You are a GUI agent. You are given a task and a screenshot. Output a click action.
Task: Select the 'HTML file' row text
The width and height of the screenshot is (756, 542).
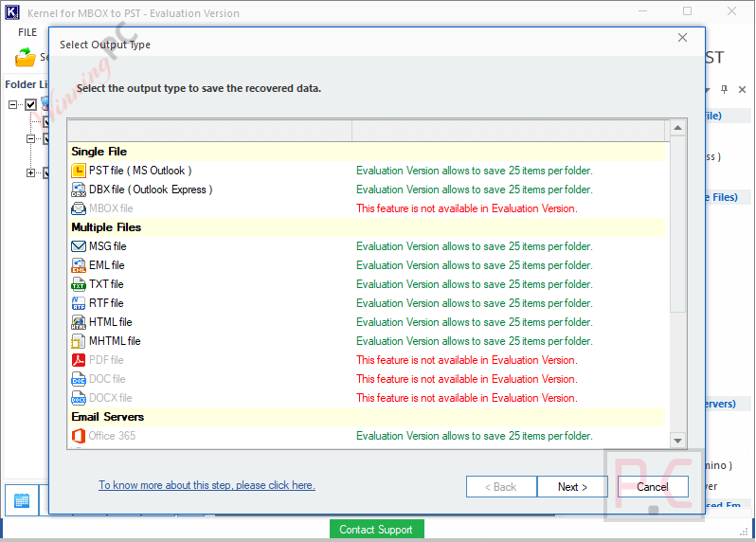coord(111,322)
